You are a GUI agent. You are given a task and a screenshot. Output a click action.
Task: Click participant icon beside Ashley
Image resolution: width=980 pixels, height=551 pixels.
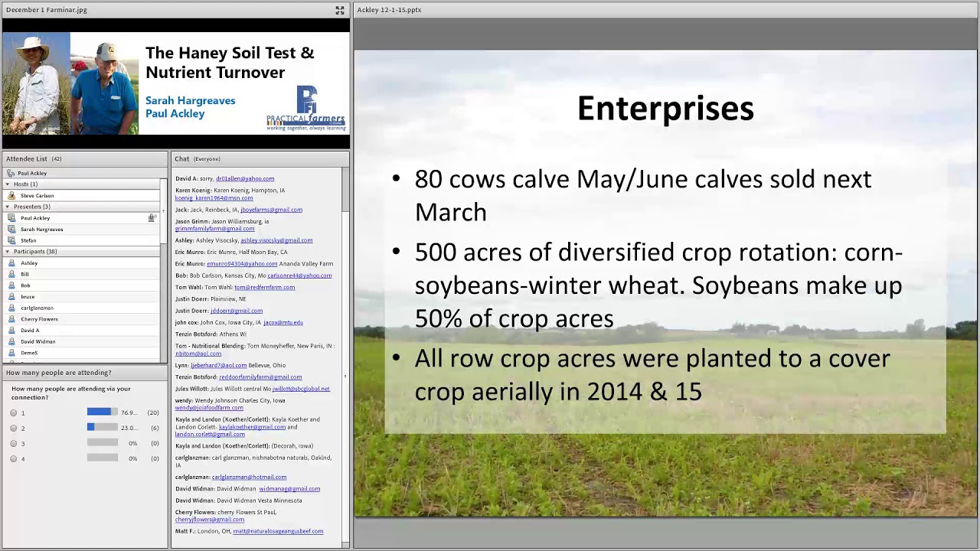[x=11, y=262]
